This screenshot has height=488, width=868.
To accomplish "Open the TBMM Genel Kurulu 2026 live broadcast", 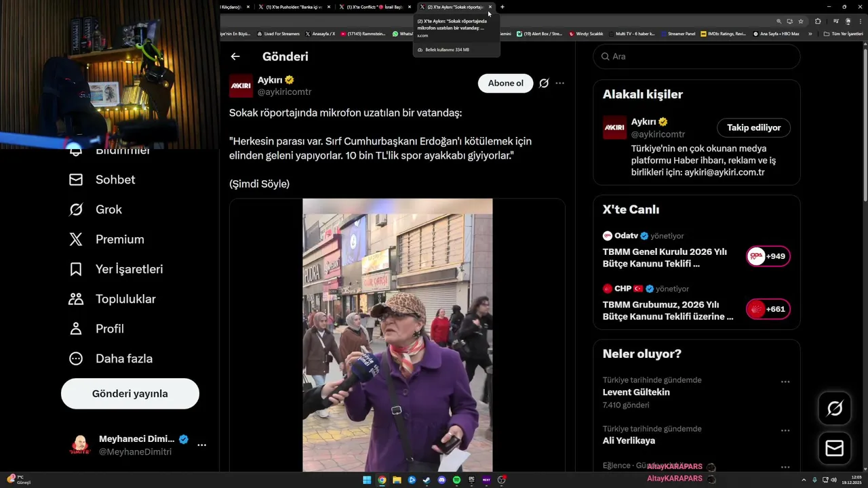I will [x=665, y=258].
